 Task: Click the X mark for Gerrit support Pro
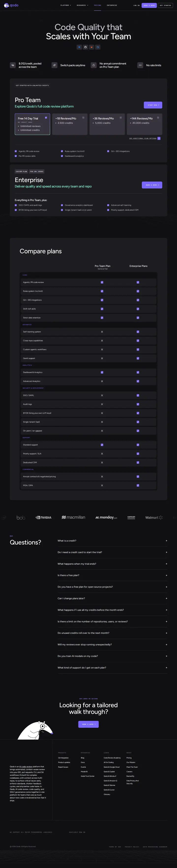tap(102, 358)
